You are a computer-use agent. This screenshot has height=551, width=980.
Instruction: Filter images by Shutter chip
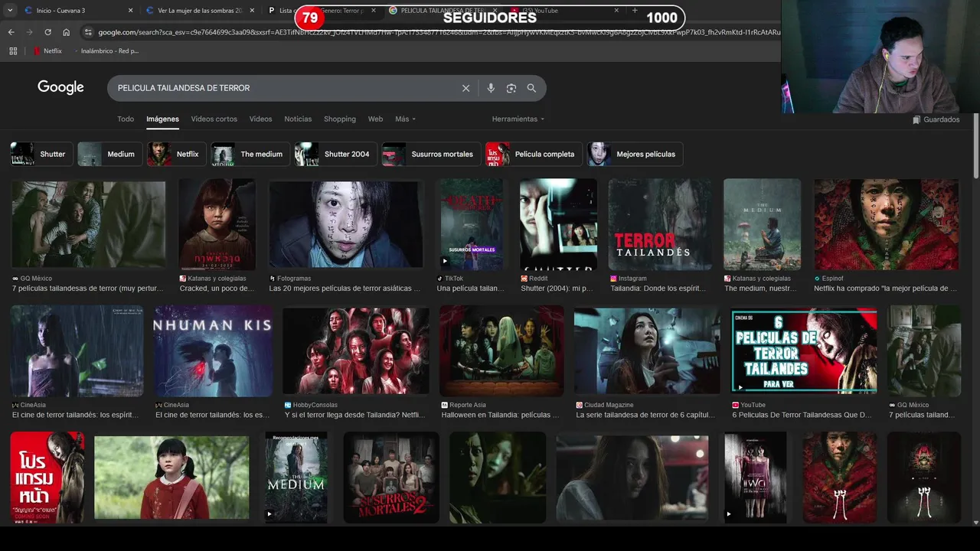(x=41, y=154)
